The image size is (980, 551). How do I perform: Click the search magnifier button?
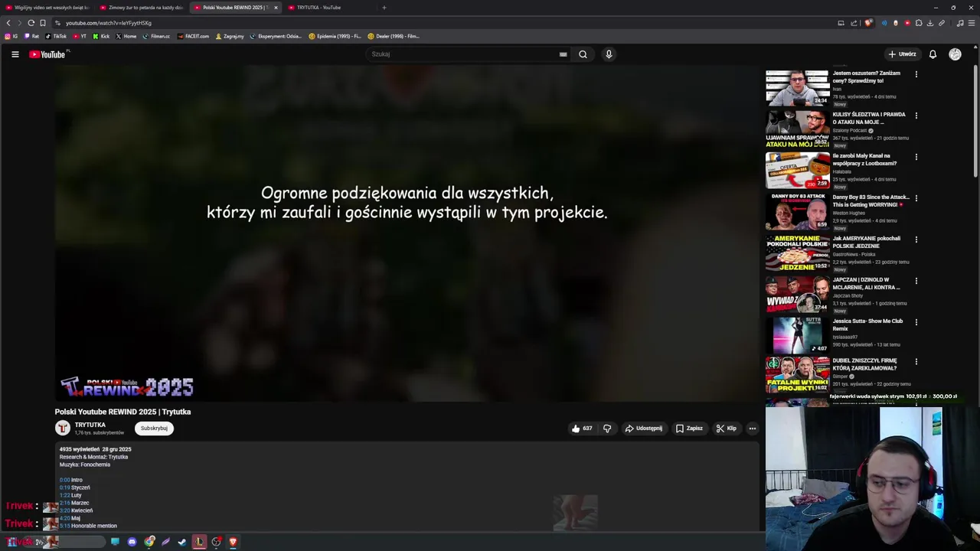[x=583, y=54]
